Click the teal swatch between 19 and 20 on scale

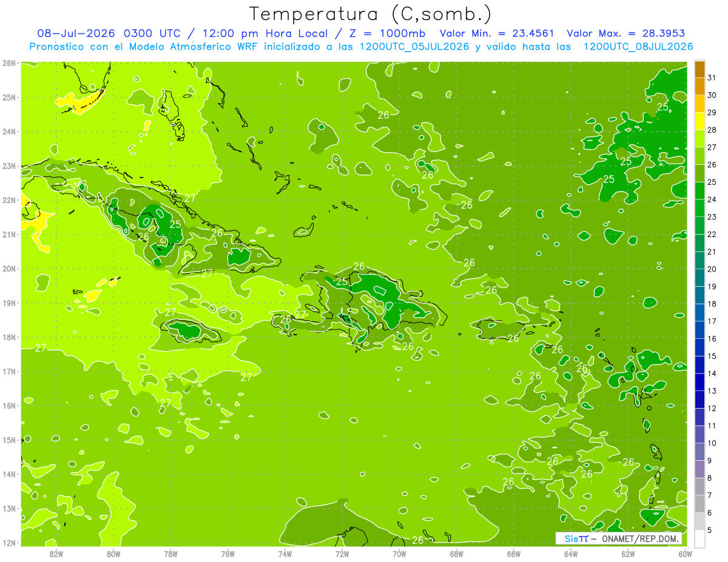[699, 278]
